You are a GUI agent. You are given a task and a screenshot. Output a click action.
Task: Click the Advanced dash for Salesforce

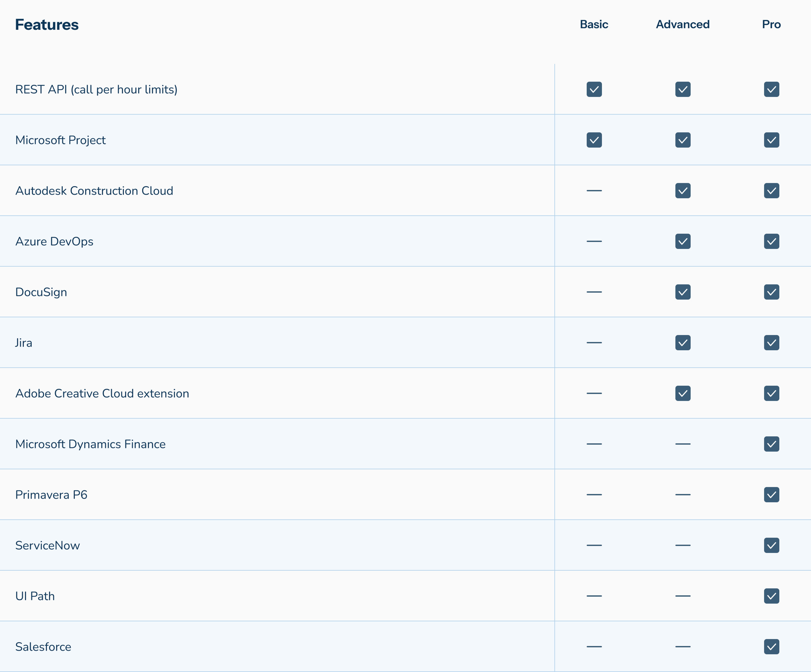[683, 647]
